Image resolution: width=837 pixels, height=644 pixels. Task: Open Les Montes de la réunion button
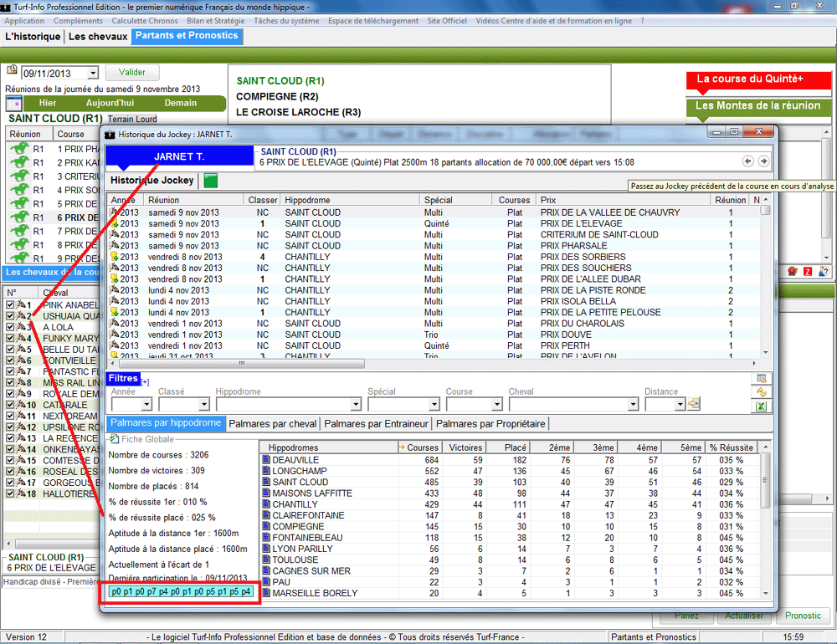[x=758, y=106]
